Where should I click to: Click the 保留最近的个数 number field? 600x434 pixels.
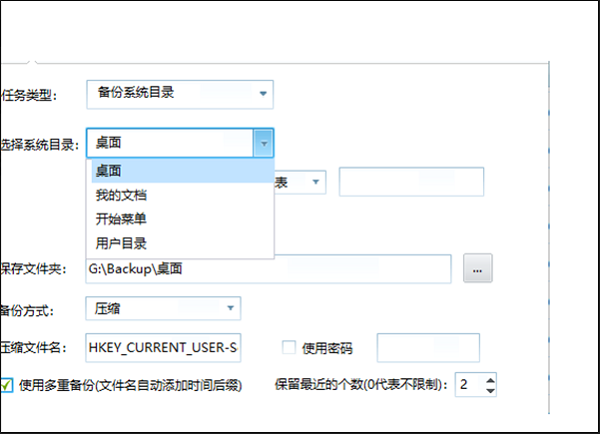[467, 383]
